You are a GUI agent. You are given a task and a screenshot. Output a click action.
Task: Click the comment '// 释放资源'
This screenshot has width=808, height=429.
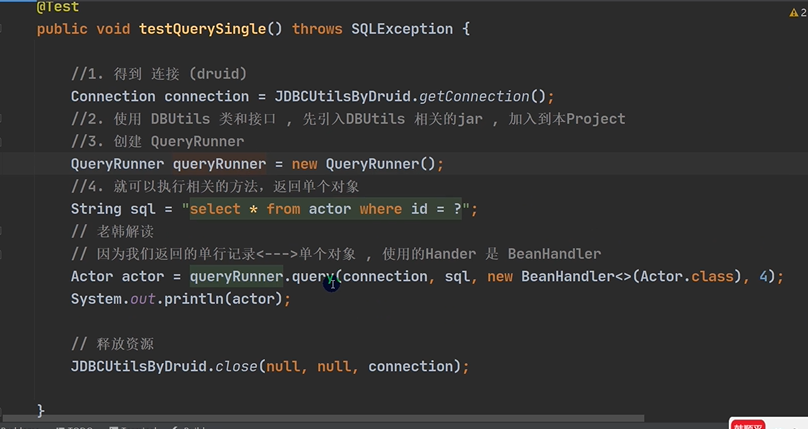pos(112,344)
